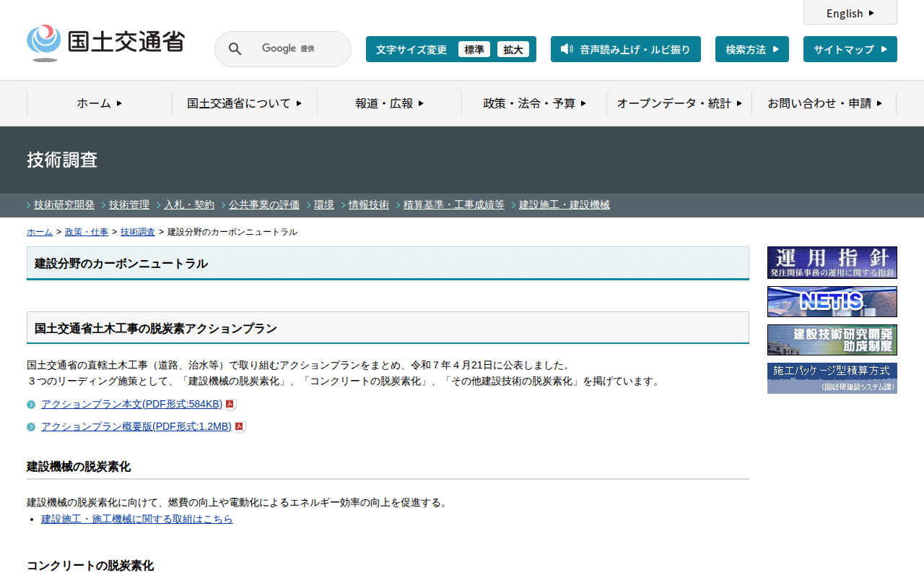Viewport: 924px width, 578px height.
Task: Open the 建設技術研究開発助成制度 banner
Action: pos(832,340)
